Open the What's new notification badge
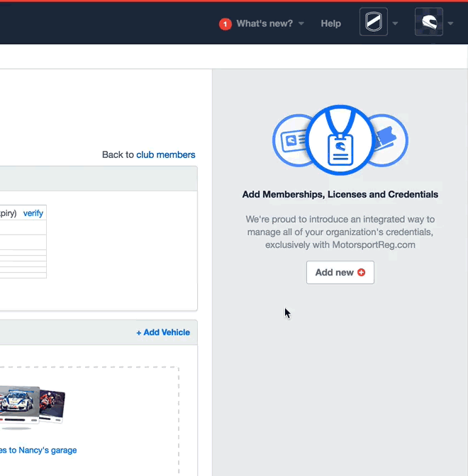Image resolution: width=468 pixels, height=476 pixels. (x=225, y=24)
